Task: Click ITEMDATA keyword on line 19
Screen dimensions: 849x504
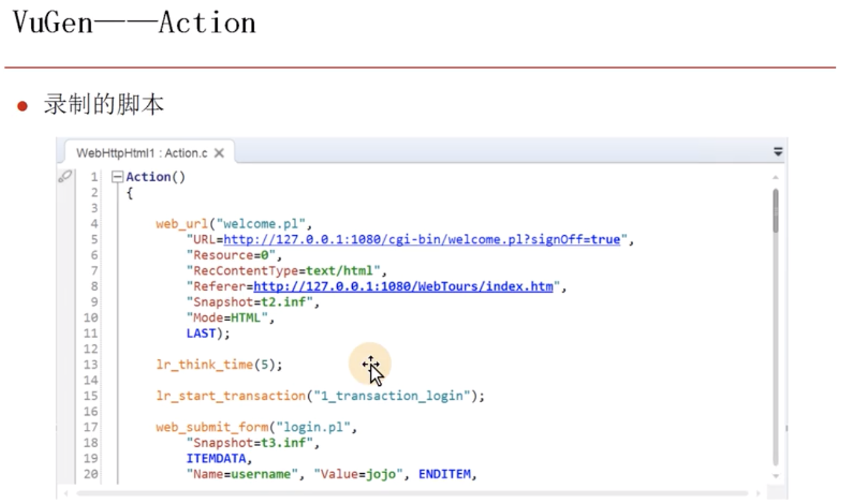Action: pos(216,459)
